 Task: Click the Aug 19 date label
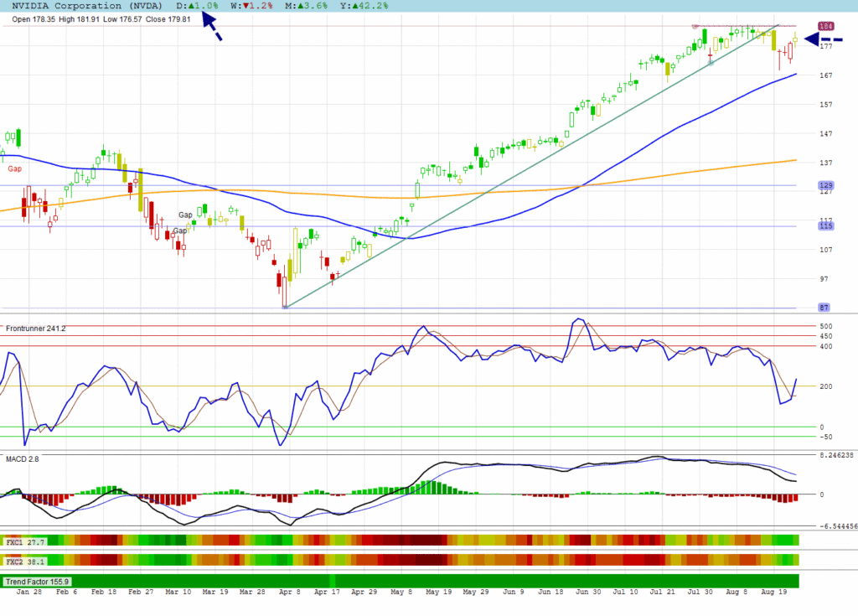[774, 592]
